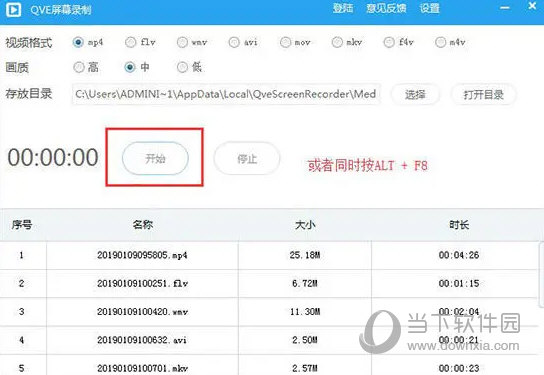
Task: Select mov video format
Action: point(285,42)
